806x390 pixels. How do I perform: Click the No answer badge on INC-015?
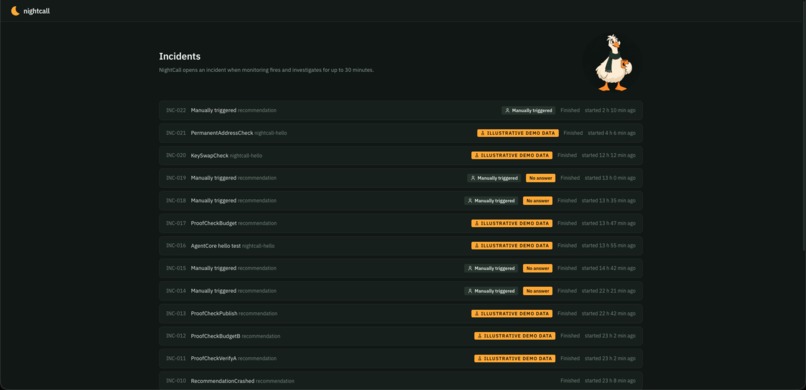538,268
